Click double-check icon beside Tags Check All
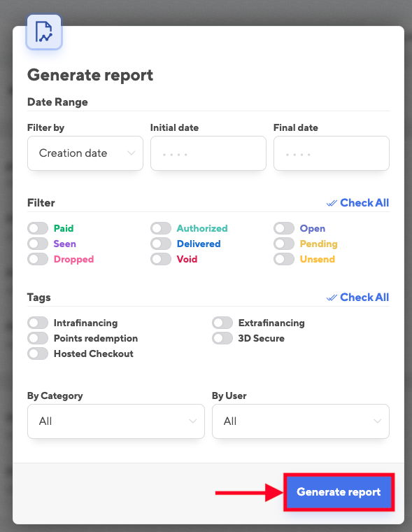This screenshot has width=412, height=532. point(332,297)
